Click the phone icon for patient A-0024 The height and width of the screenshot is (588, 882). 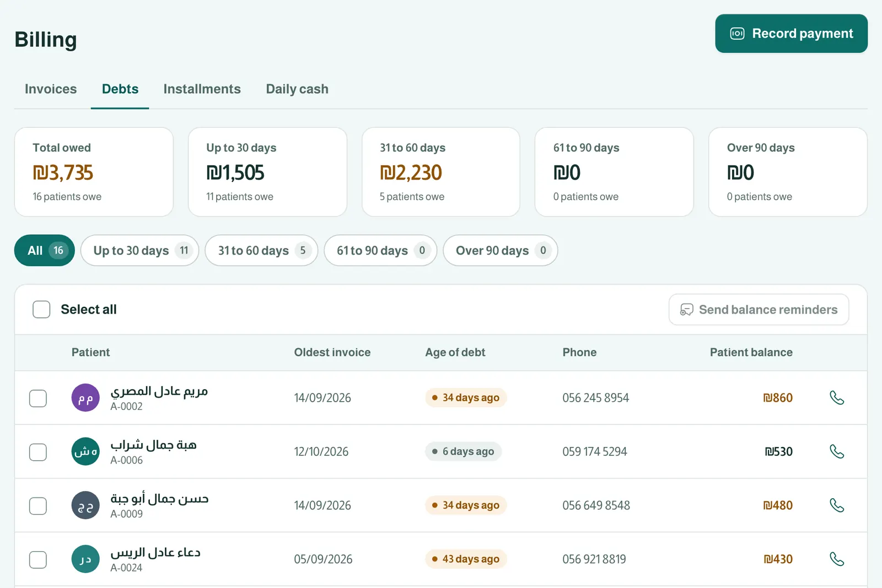click(x=837, y=559)
